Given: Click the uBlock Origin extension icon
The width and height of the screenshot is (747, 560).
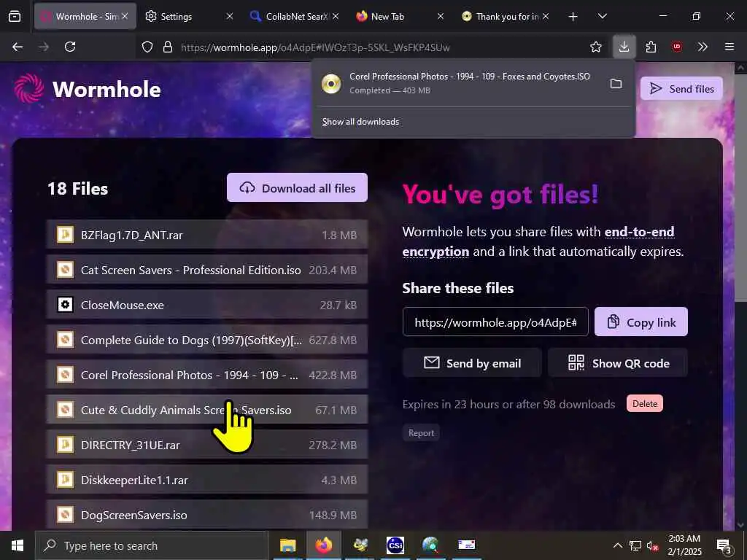Looking at the screenshot, I should [x=676, y=47].
